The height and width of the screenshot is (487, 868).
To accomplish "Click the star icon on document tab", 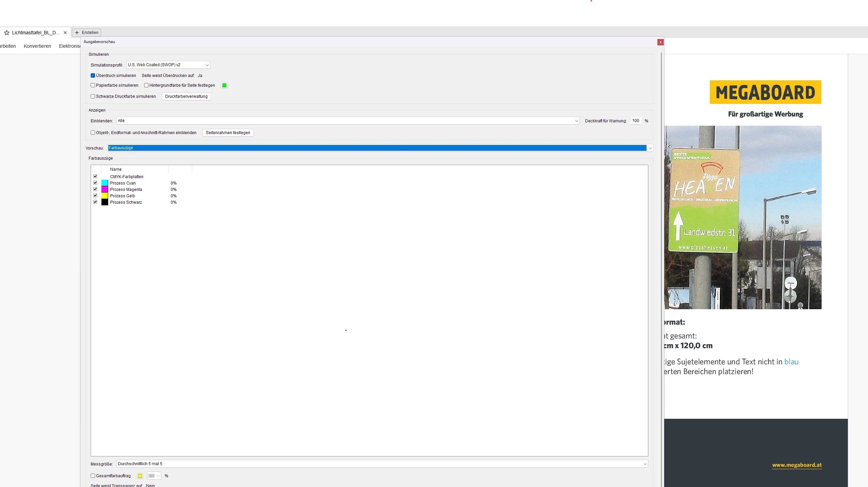I will 6,33.
